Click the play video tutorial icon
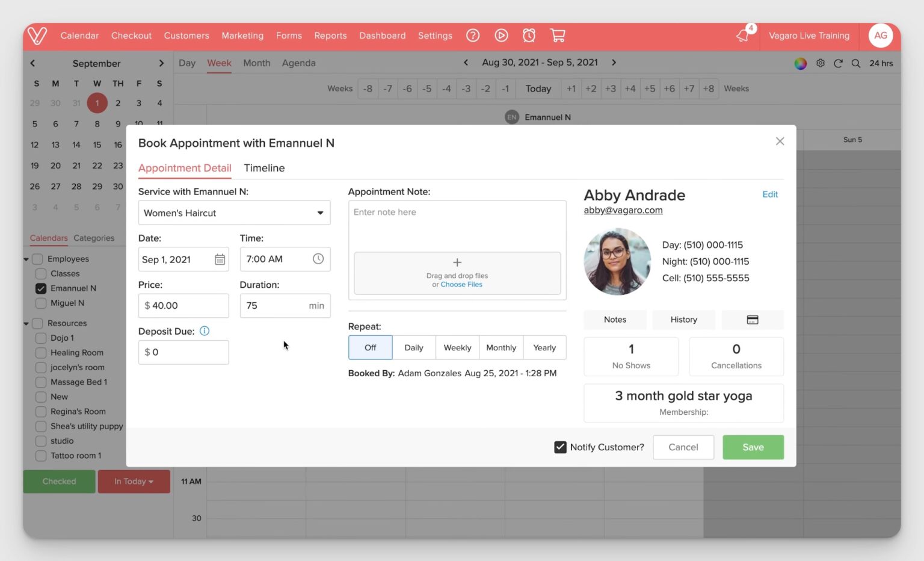This screenshot has height=561, width=924. (x=501, y=36)
